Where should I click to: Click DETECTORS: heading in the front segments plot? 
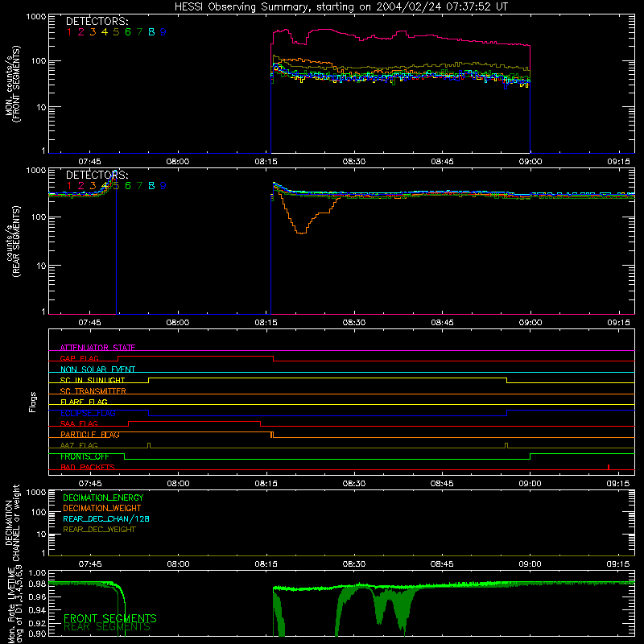pyautogui.click(x=97, y=22)
